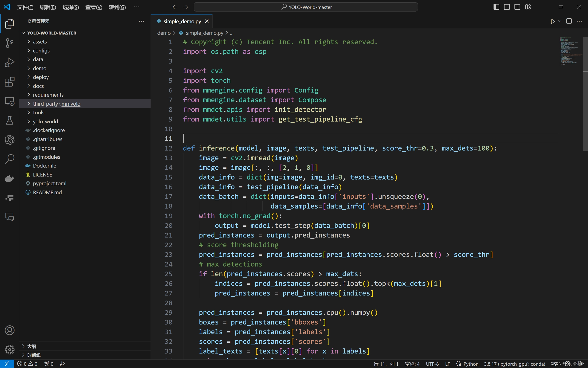
Task: Expand the assets folder
Action: pos(85,42)
